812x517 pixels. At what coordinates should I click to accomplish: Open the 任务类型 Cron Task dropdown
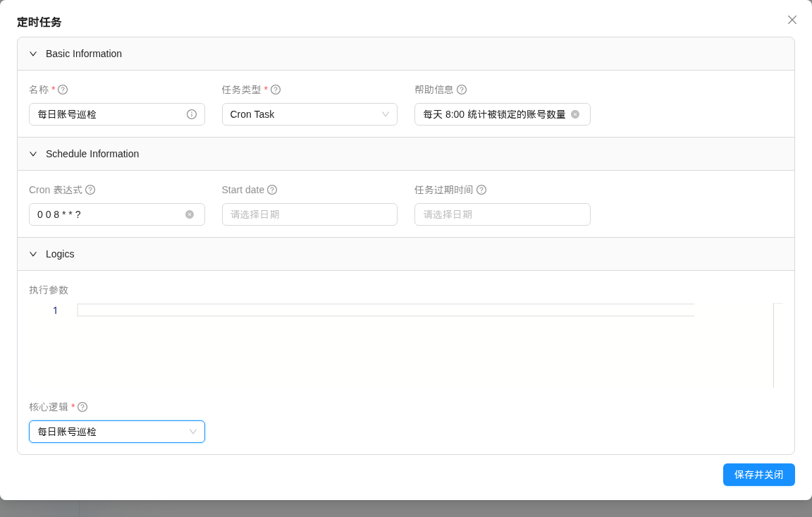309,114
